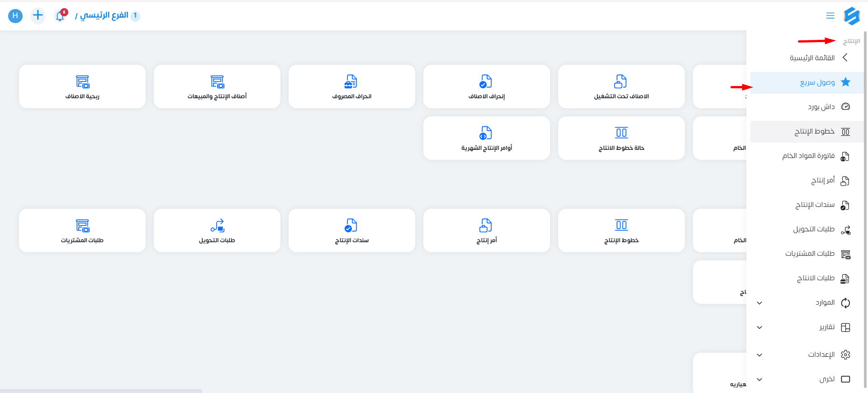
Task: Open انحراف المصروف card icon
Action: [351, 81]
